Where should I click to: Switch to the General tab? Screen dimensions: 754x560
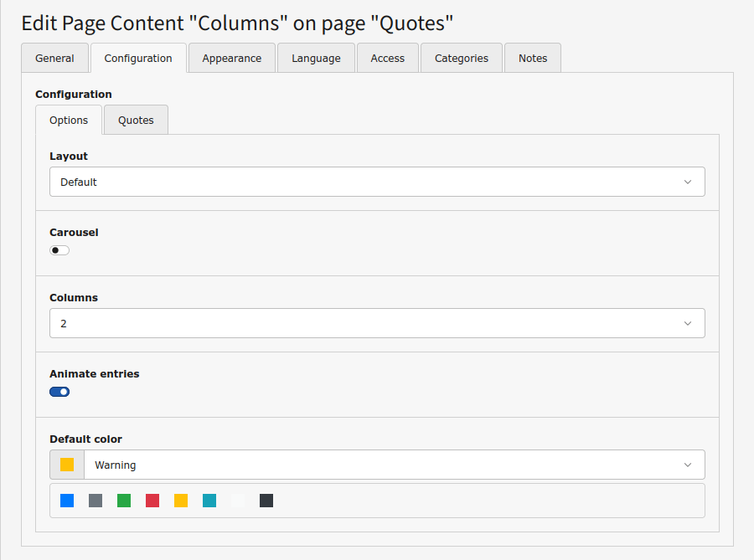(x=54, y=59)
